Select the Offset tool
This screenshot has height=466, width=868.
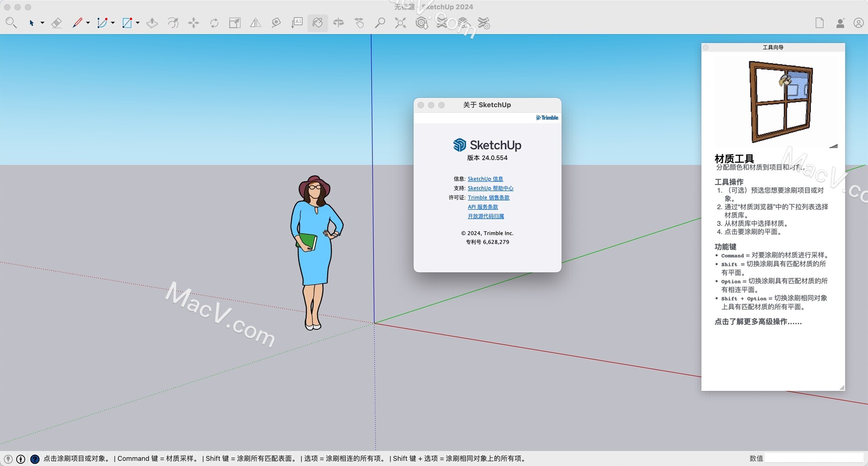point(173,23)
